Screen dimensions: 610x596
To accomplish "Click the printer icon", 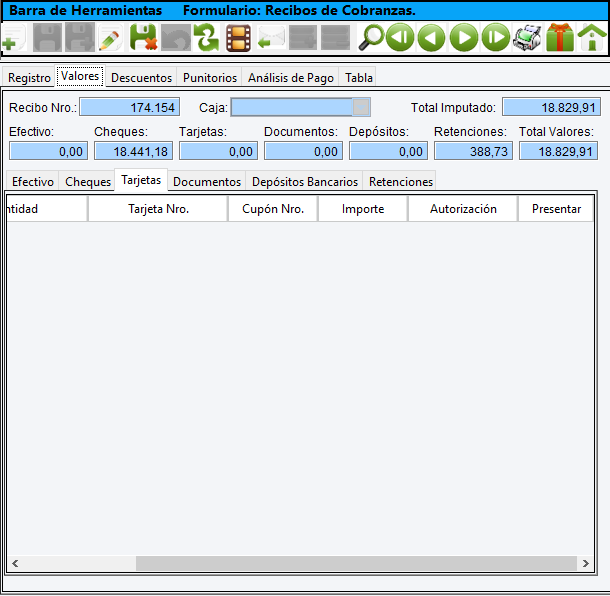I will pos(527,39).
